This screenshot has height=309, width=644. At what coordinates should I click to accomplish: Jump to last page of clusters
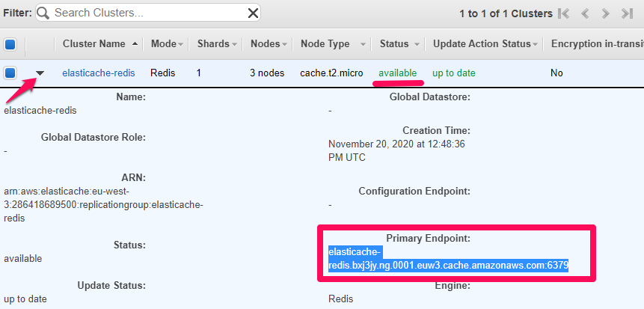pos(627,13)
